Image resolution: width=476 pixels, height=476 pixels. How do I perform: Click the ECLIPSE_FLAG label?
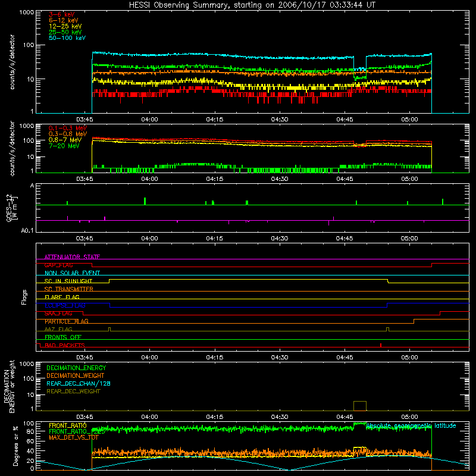tap(65, 305)
